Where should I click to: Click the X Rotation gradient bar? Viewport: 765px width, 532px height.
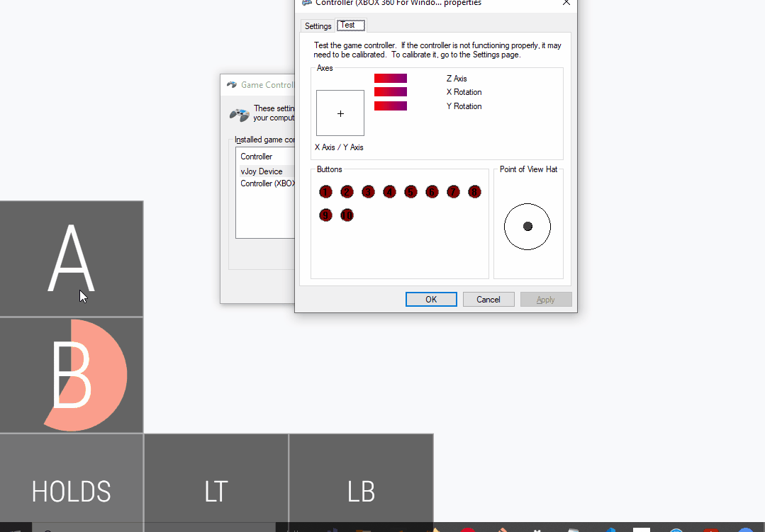coord(391,92)
